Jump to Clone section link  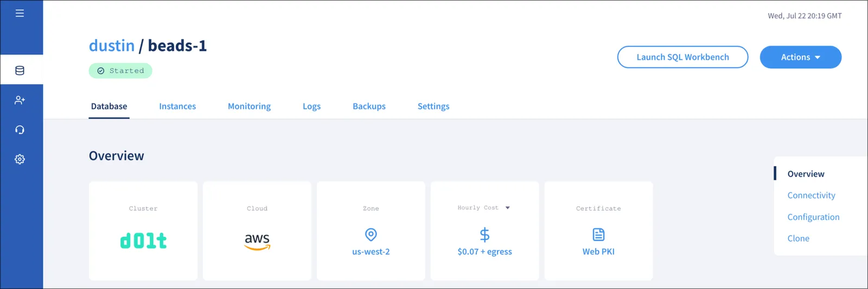pos(798,238)
